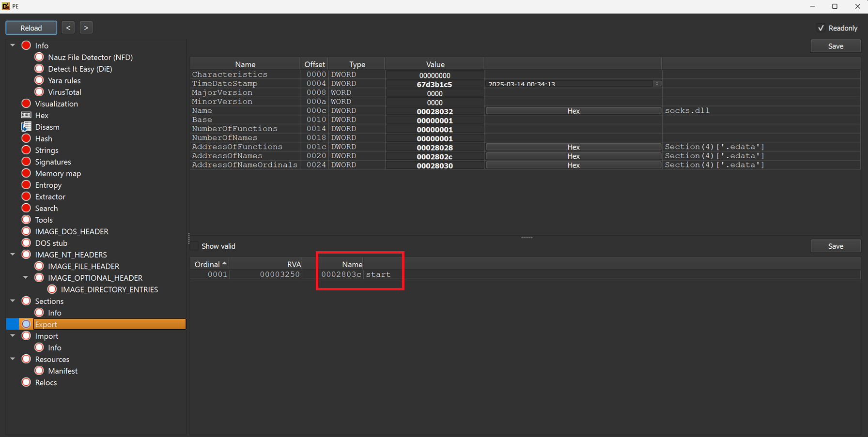Click the Reload button
Viewport: 868px width, 437px height.
(x=31, y=28)
